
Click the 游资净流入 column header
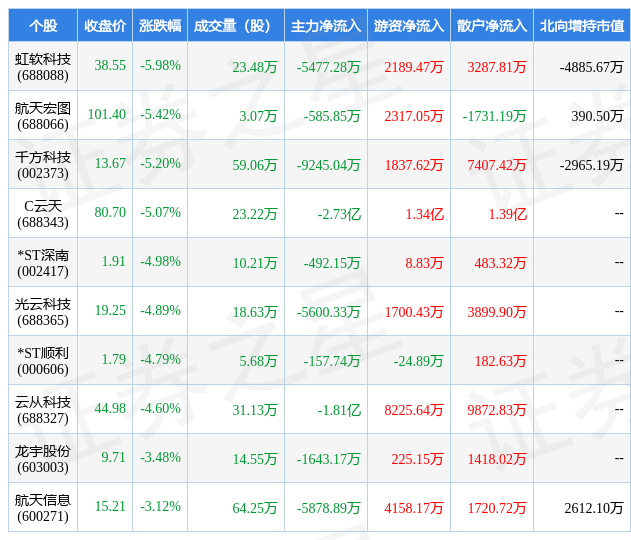[409, 26]
